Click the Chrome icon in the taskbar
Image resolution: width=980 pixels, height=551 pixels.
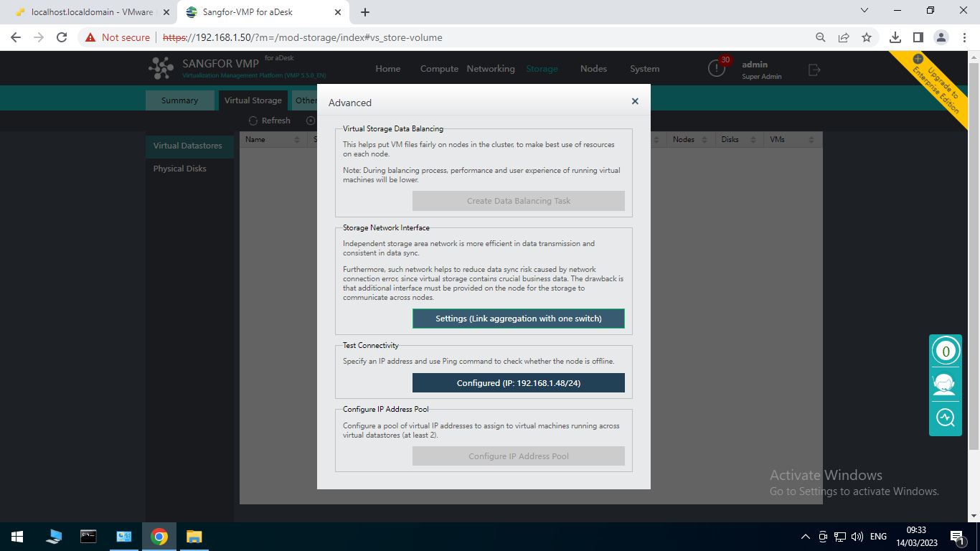coord(159,536)
